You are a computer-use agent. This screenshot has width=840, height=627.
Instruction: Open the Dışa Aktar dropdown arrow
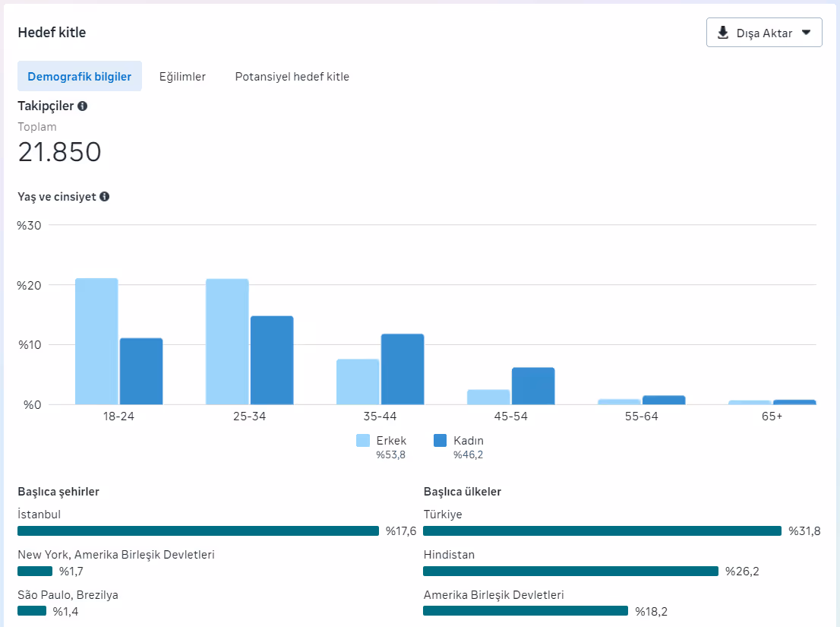(x=807, y=33)
